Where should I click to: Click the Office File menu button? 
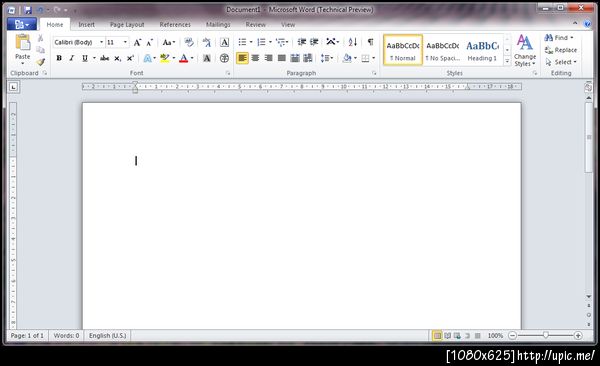pyautogui.click(x=21, y=25)
